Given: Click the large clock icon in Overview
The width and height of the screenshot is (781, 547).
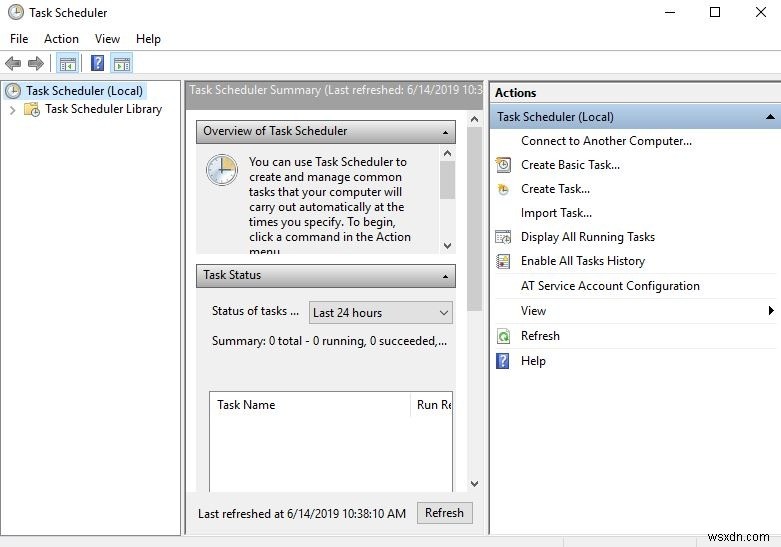Looking at the screenshot, I should tap(222, 170).
